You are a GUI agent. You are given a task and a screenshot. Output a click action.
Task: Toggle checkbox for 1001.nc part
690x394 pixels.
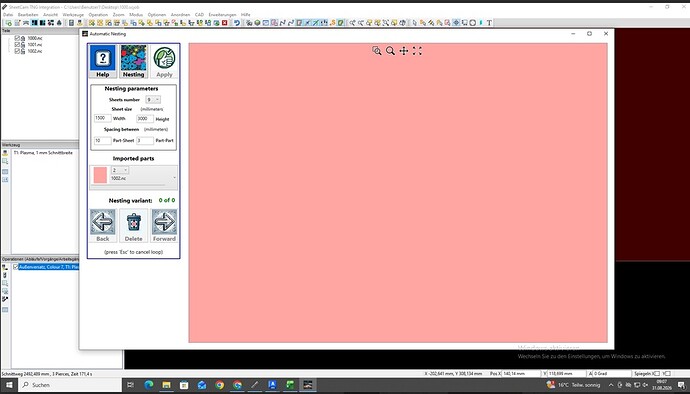17,44
